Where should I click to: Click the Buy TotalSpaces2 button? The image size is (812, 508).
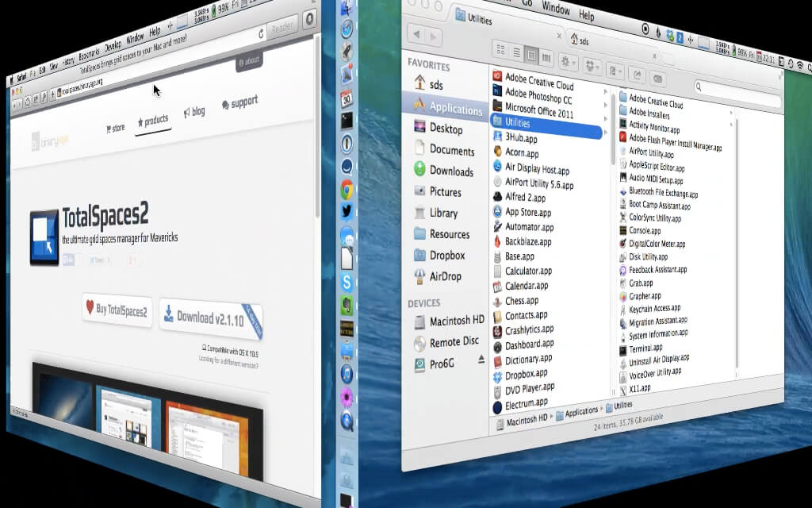click(x=117, y=310)
